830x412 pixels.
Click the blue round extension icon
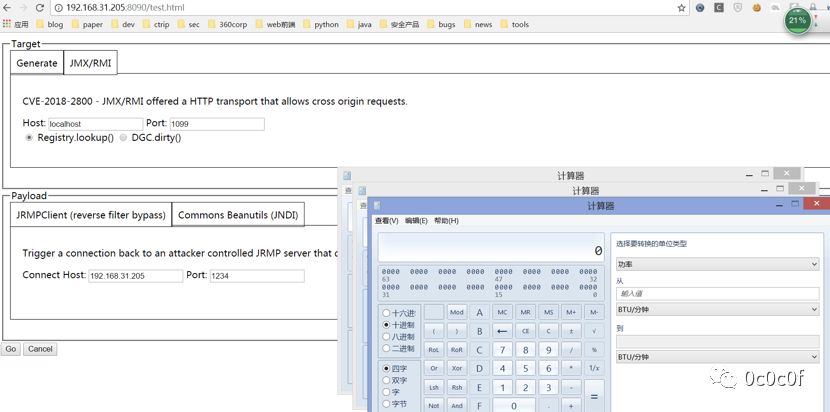700,8
